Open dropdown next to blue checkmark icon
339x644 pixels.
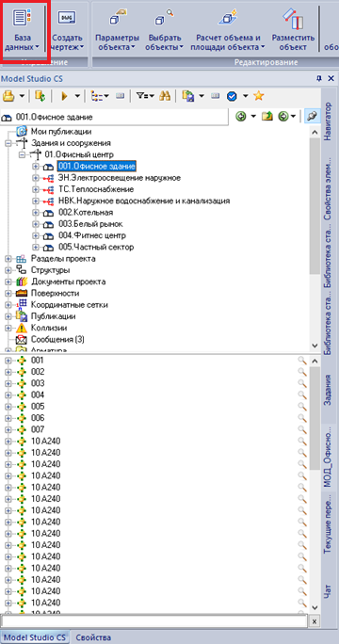point(246,96)
